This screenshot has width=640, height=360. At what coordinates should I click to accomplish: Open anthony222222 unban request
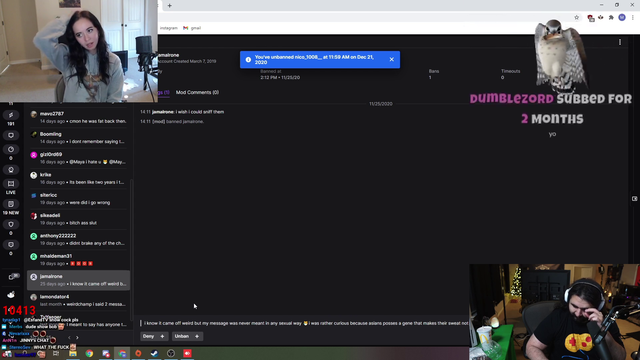[78, 240]
